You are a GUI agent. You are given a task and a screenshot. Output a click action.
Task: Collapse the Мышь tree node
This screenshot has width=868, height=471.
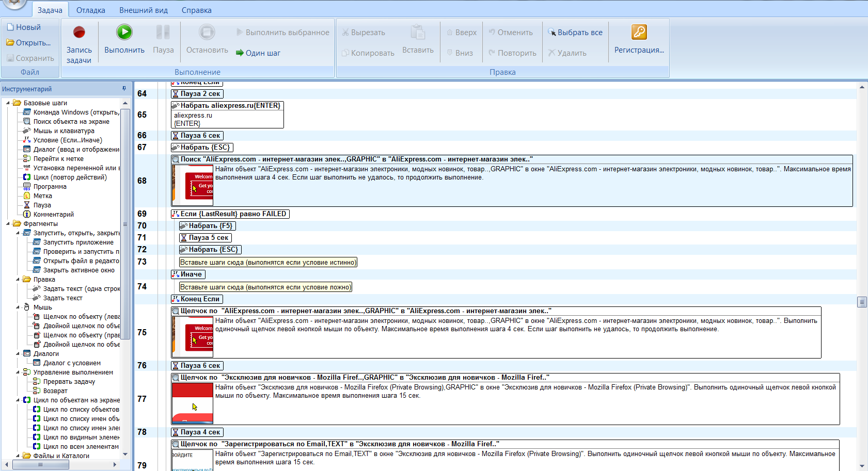coord(18,307)
